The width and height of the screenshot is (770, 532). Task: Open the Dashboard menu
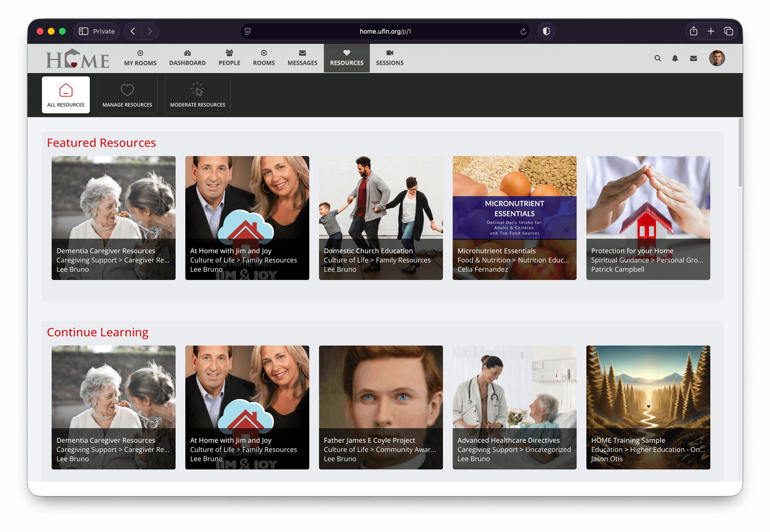tap(187, 58)
